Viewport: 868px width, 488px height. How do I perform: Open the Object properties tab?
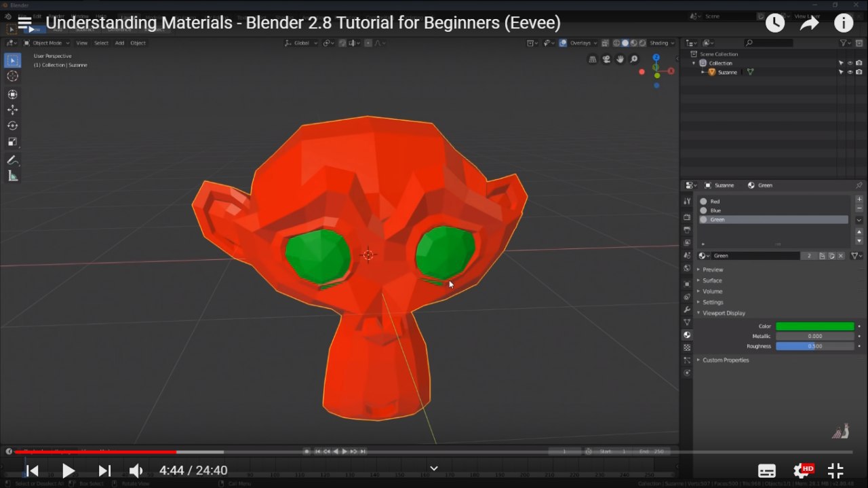[x=687, y=284]
